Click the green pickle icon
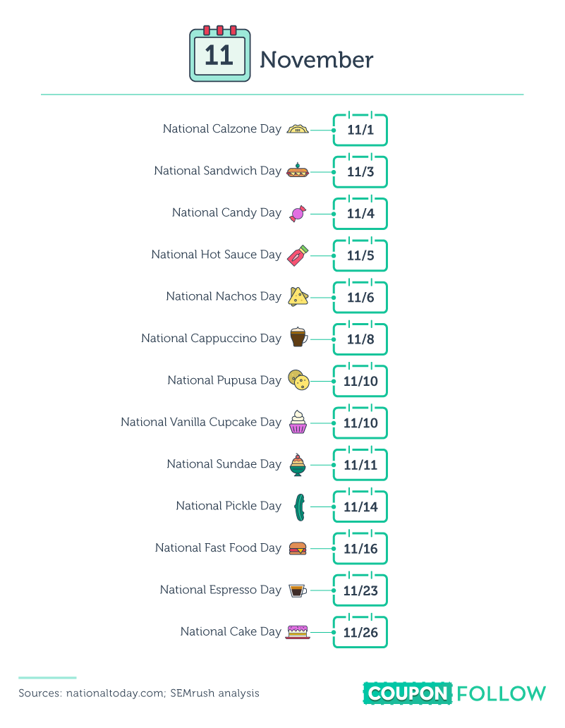This screenshot has height=728, width=565. 299,506
